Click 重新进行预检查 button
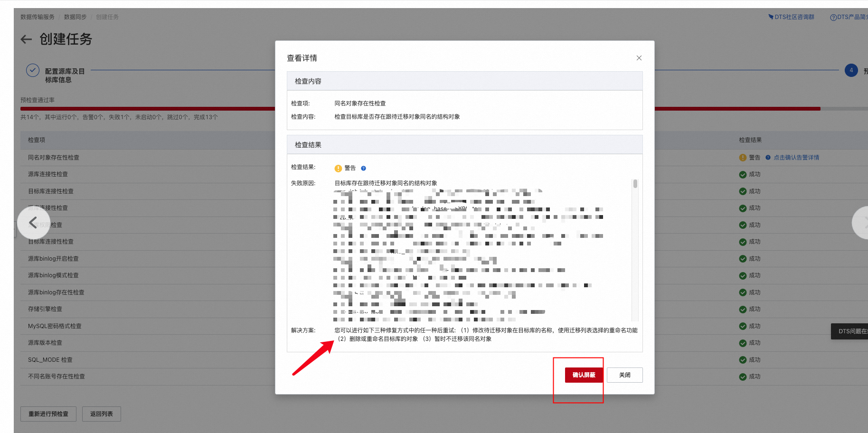868x433 pixels. [x=48, y=414]
